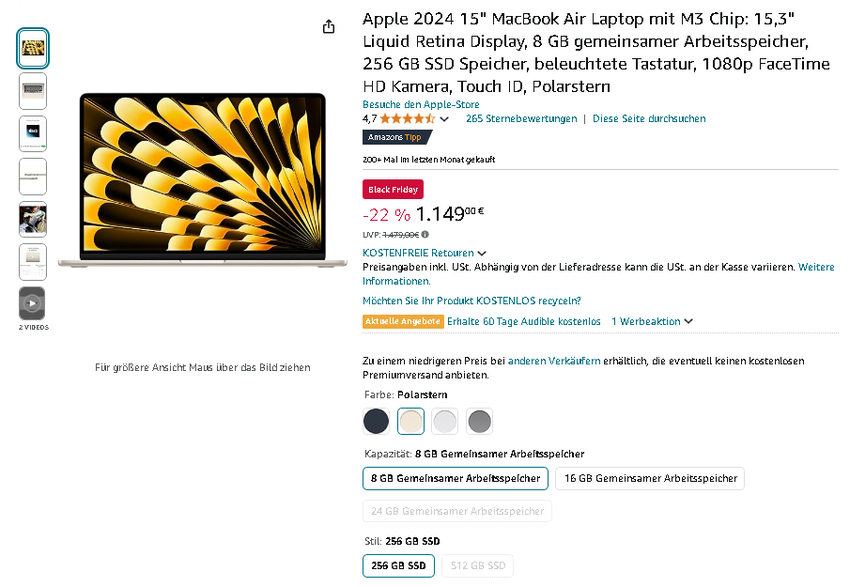Click the Black Friday deal badge
850x587 pixels.
393,189
